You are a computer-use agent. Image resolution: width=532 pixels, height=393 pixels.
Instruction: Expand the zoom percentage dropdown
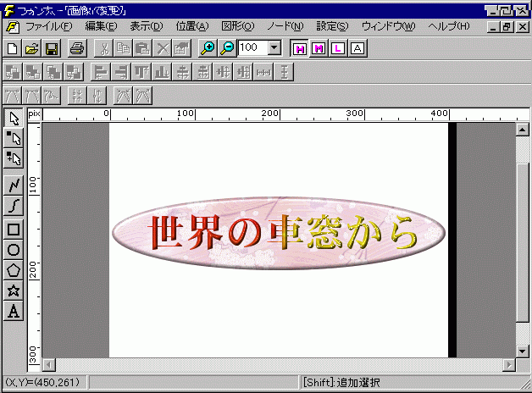(x=274, y=48)
